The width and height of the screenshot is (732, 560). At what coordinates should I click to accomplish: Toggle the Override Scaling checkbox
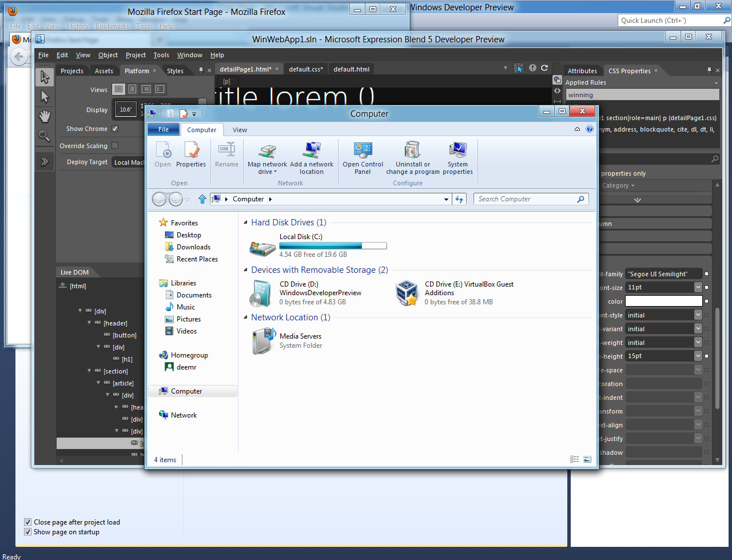(x=115, y=145)
